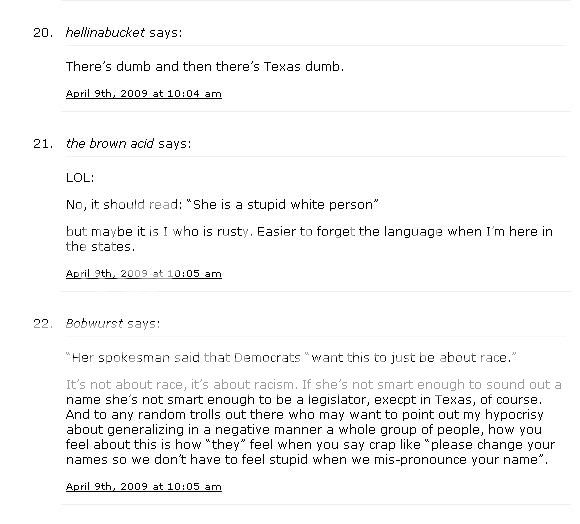
Task: Open Bobwurst's comment timestamp link
Action: pyautogui.click(x=144, y=486)
